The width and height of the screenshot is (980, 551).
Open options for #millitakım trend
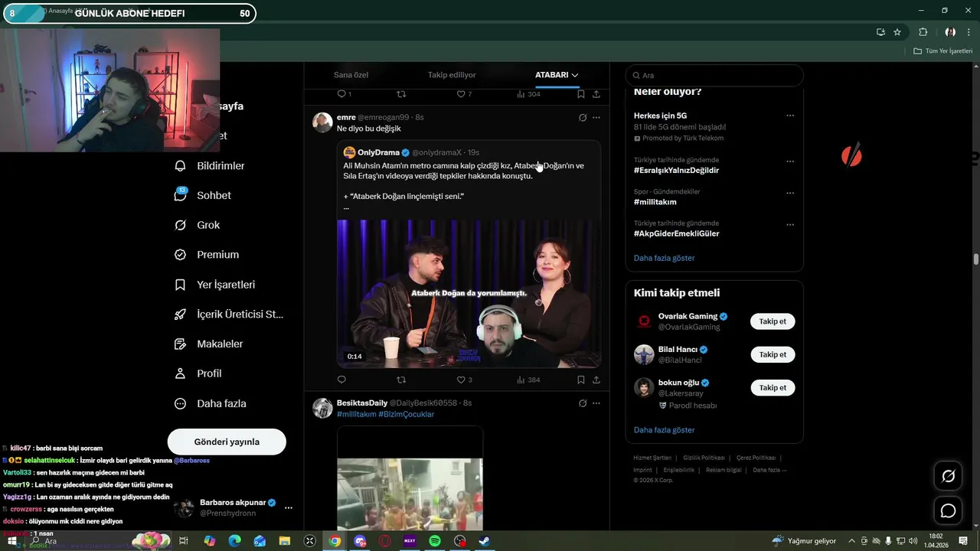[x=790, y=193]
